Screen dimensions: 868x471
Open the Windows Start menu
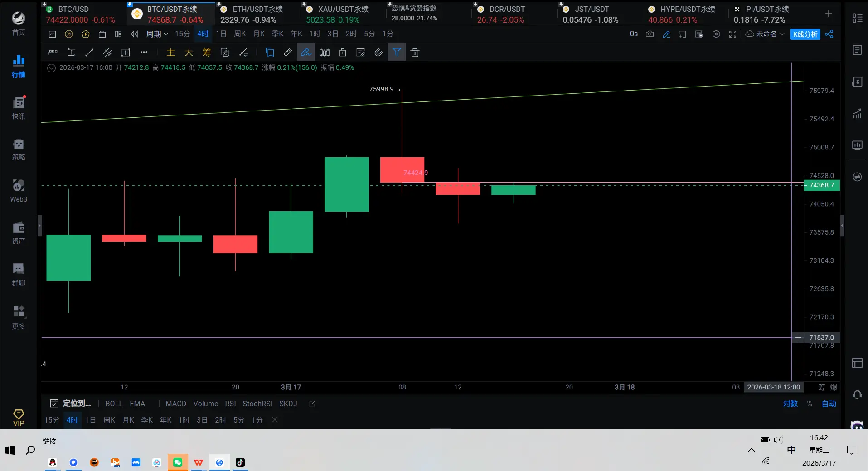point(10,450)
